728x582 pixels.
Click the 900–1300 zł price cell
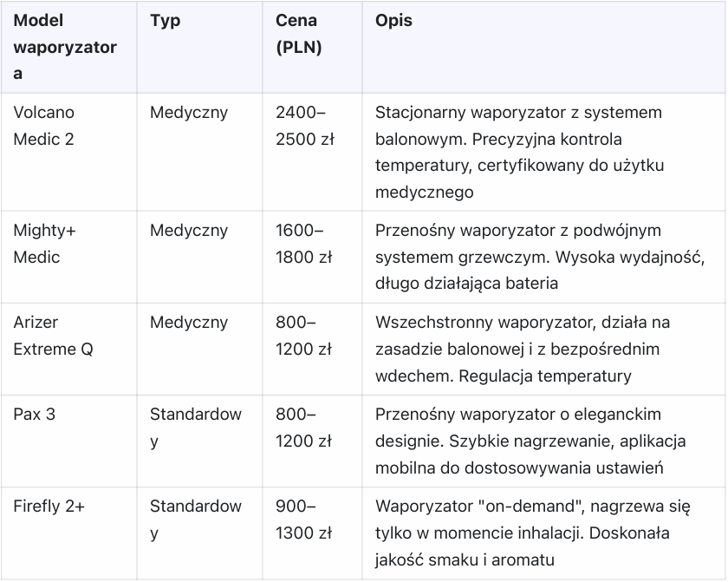pyautogui.click(x=304, y=520)
